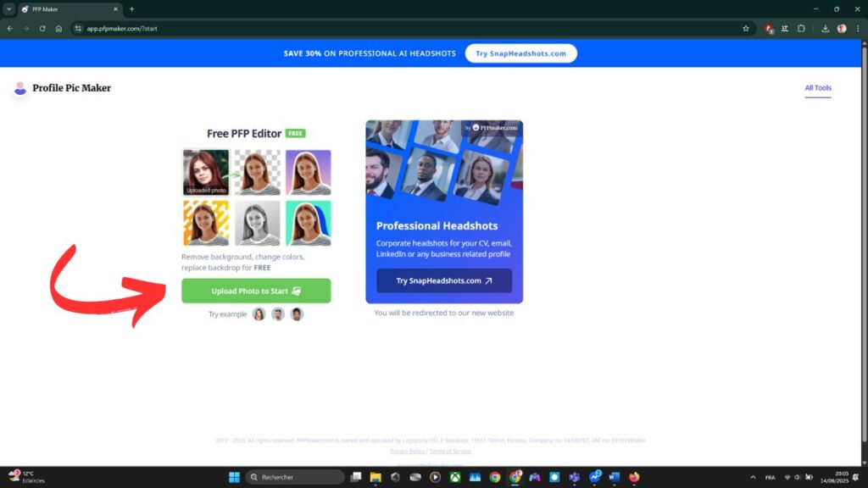Click the Rechercher taskbar search box
The width and height of the screenshot is (868, 488).
click(x=294, y=477)
